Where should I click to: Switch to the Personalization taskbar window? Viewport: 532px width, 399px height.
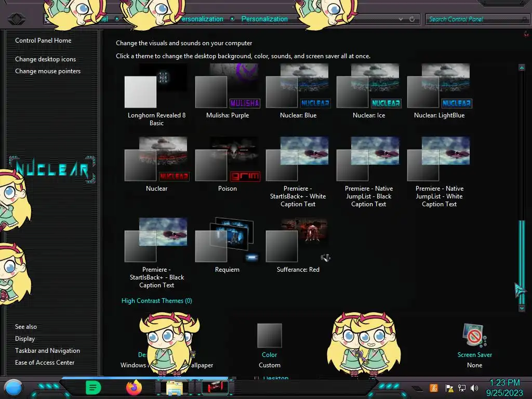point(215,388)
